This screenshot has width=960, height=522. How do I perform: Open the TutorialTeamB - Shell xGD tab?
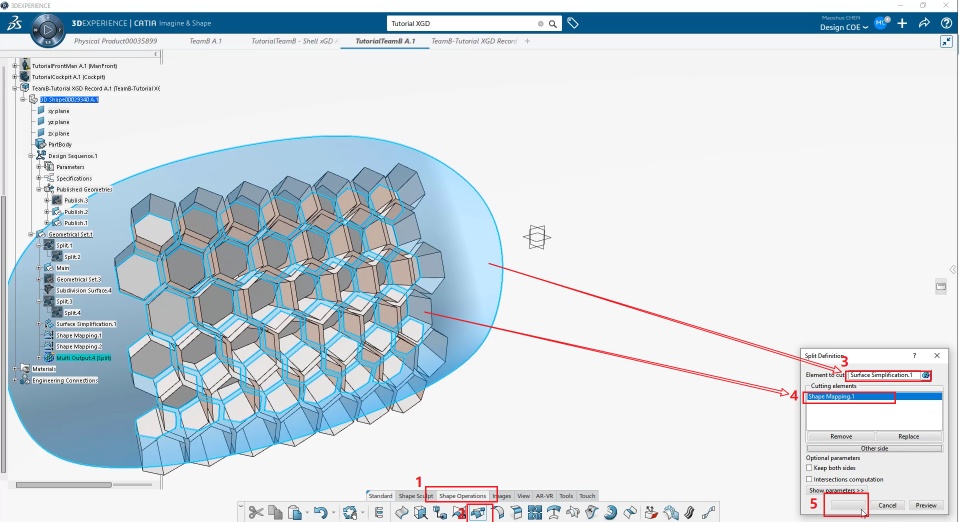tap(293, 41)
